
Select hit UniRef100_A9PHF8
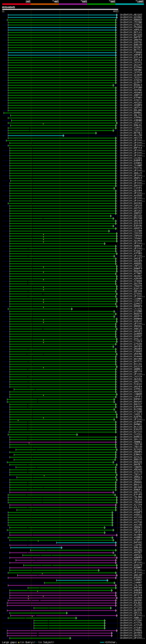point(131,55)
